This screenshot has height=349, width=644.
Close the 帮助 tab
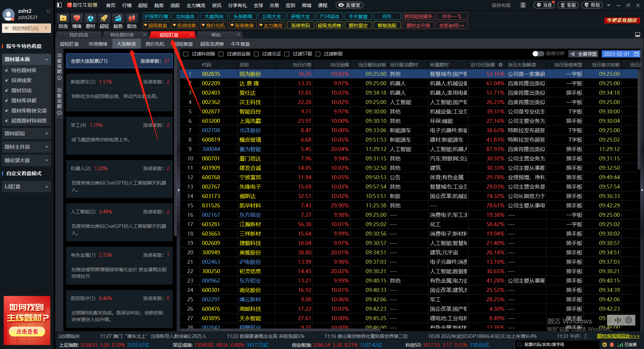click(x=238, y=35)
